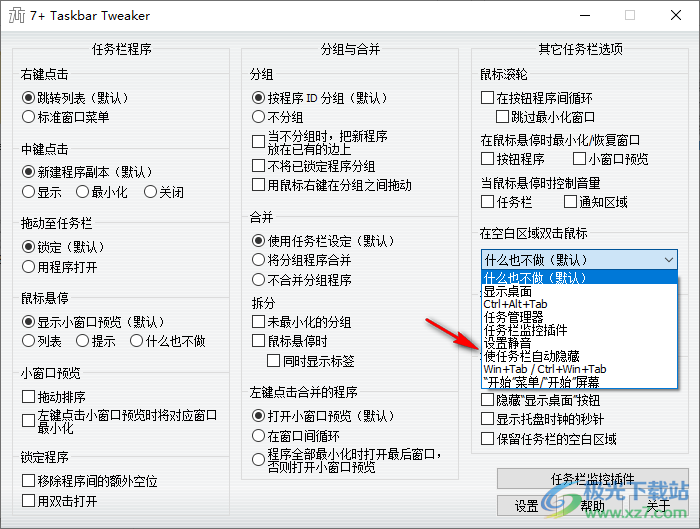Pick highlighted 什么也不做（默认） in dropdown list
Viewport: 700px width, 529px height.
coord(579,278)
